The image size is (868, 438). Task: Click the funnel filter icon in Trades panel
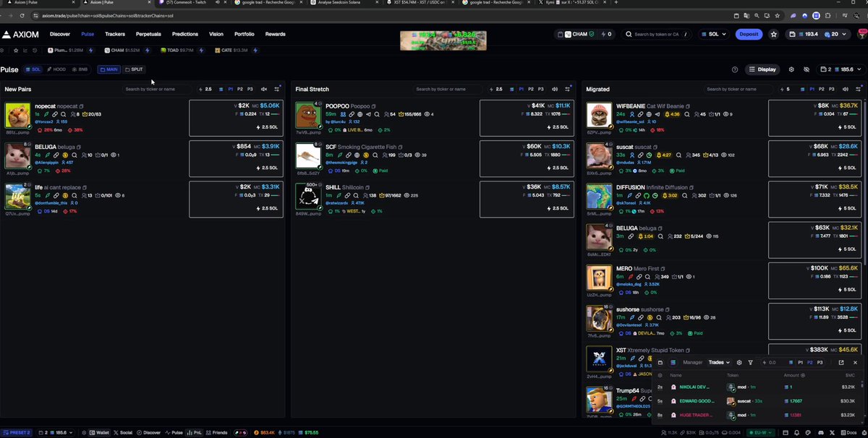750,363
